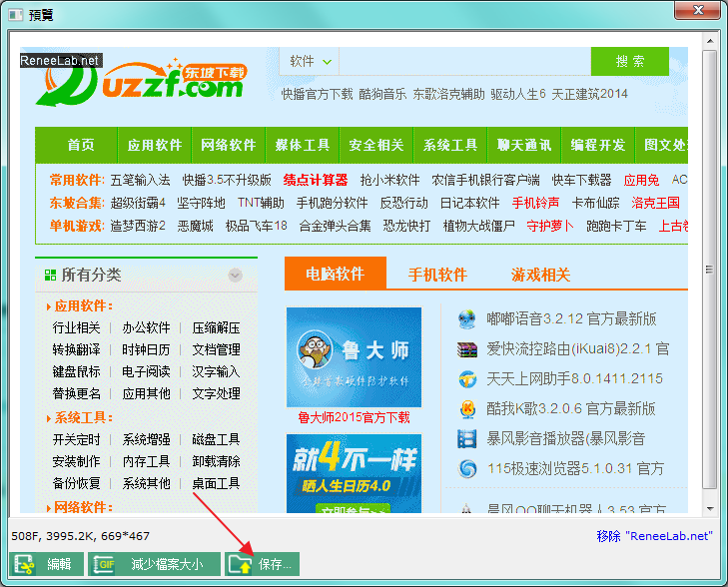Click the 115极速浏览器 app icon

pos(467,468)
